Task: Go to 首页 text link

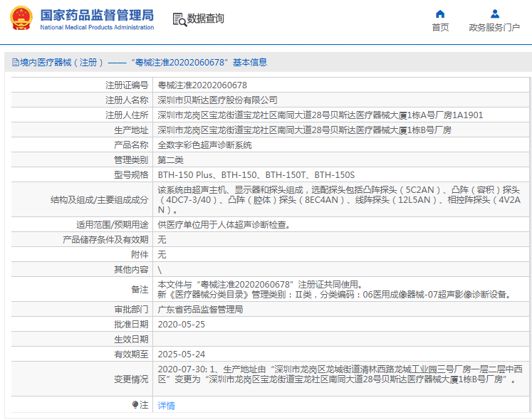Action: tap(440, 28)
